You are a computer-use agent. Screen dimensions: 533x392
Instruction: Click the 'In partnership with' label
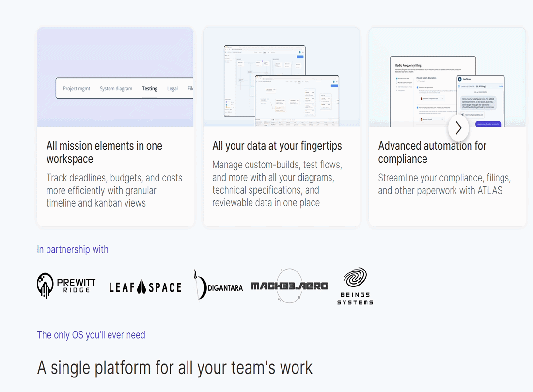click(x=72, y=249)
